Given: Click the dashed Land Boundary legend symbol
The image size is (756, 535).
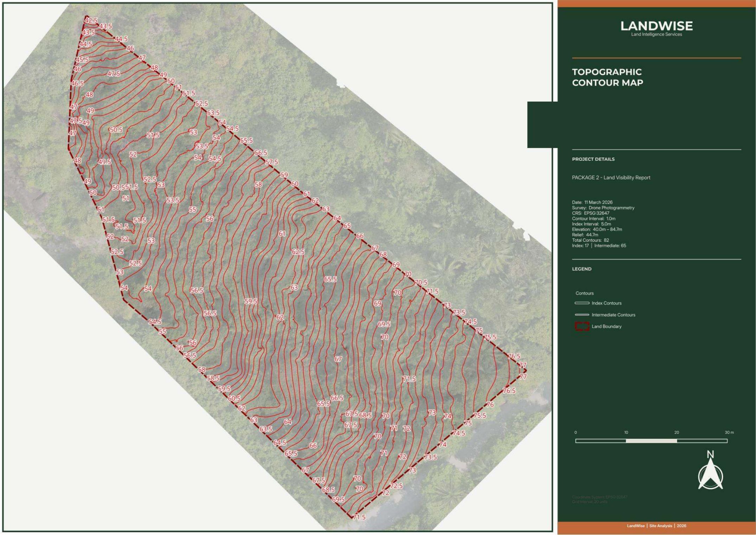Looking at the screenshot, I should (x=582, y=326).
